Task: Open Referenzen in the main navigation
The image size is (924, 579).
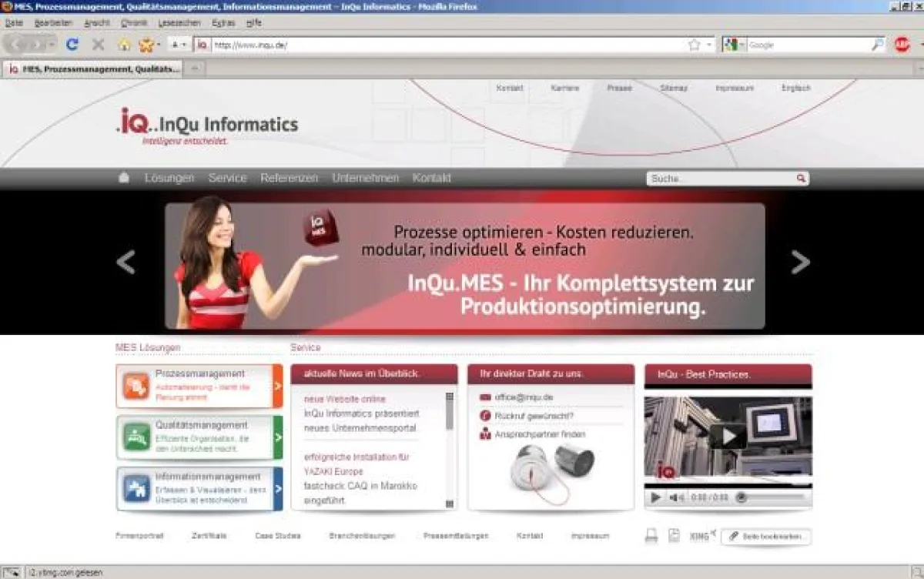Action: pos(290,178)
